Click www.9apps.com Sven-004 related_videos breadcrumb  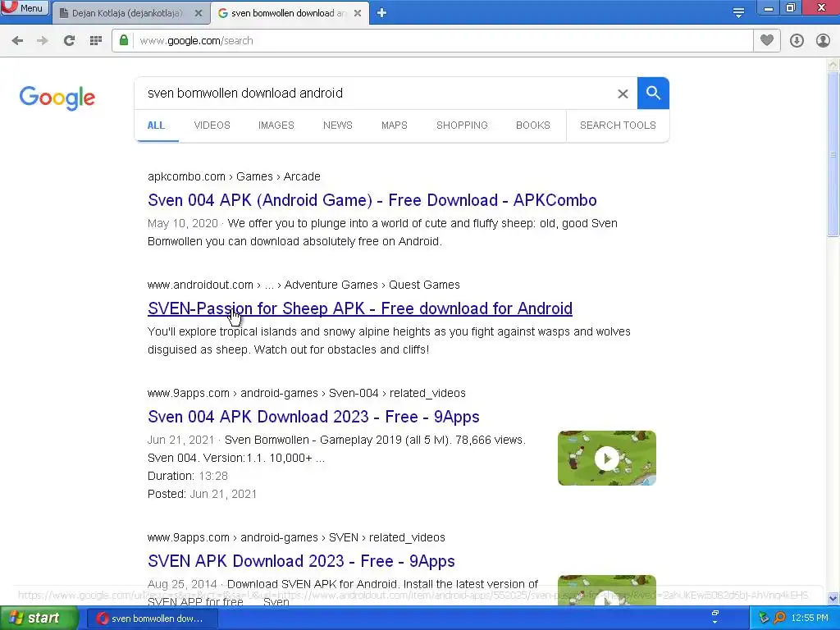[x=307, y=393]
